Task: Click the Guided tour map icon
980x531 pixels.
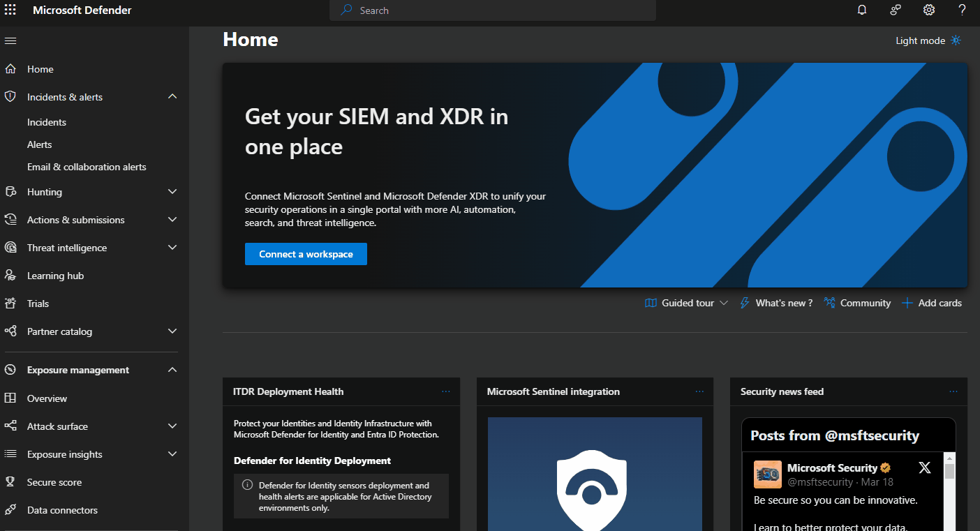Action: pos(650,302)
